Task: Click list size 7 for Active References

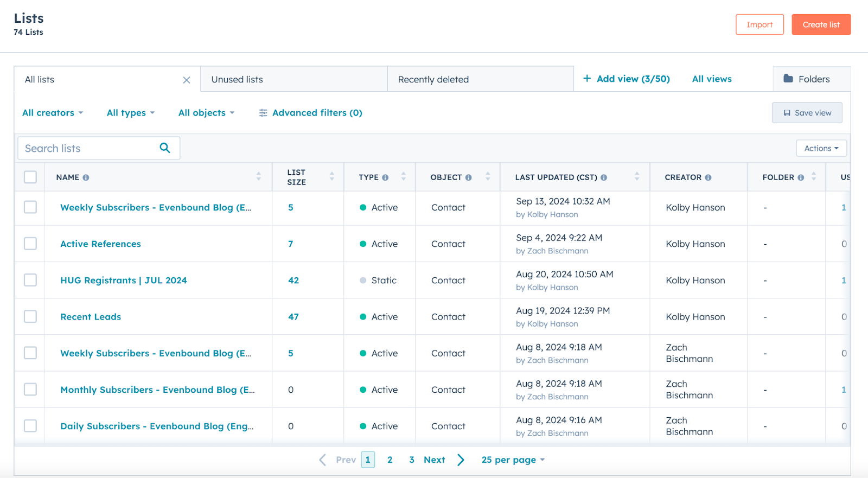Action: [x=291, y=244]
